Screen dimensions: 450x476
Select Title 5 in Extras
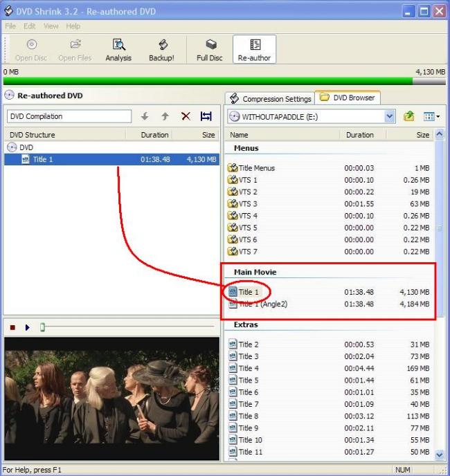click(x=244, y=381)
